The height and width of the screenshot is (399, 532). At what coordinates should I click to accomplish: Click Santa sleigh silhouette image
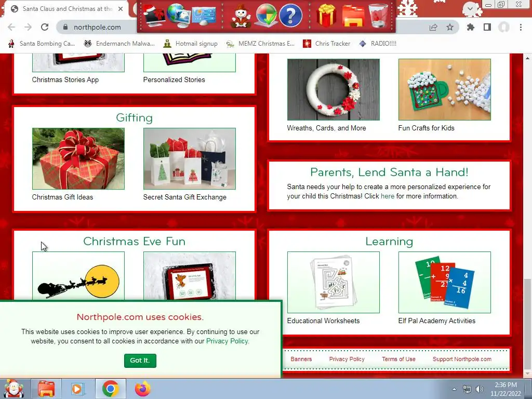[x=78, y=276]
